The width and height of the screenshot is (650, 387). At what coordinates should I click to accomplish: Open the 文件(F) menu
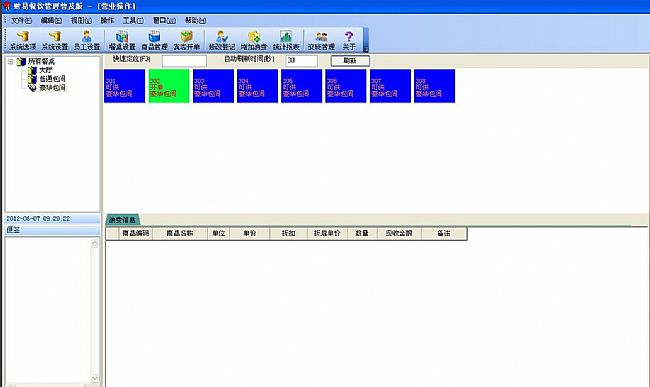coord(22,20)
